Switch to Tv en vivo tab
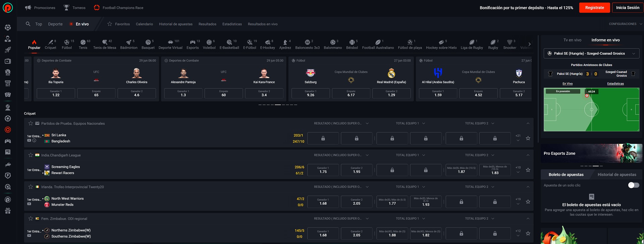Image resolution: width=644 pixels, height=244 pixels. click(x=572, y=40)
